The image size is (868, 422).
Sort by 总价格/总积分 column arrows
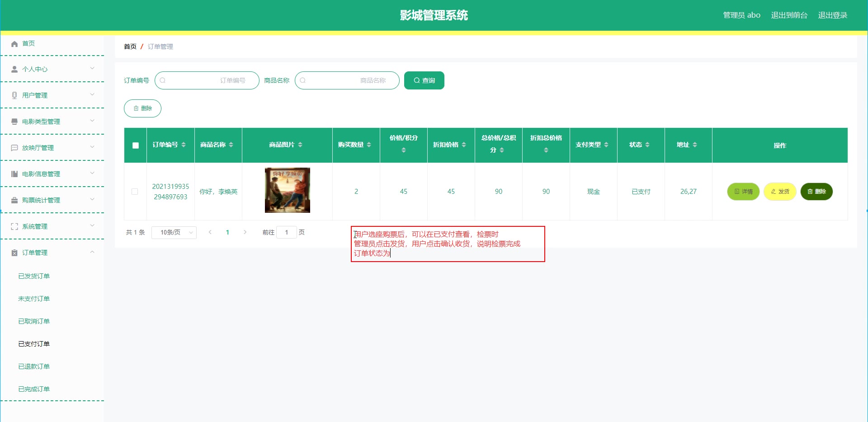pyautogui.click(x=502, y=150)
